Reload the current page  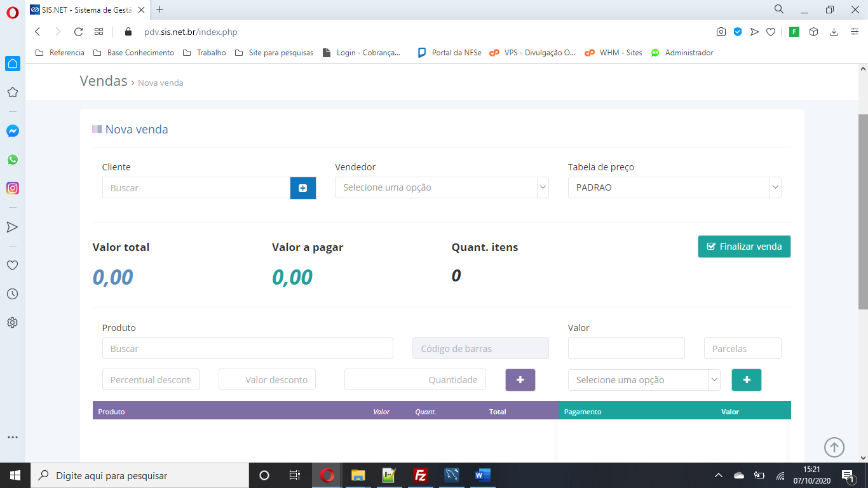tap(78, 32)
